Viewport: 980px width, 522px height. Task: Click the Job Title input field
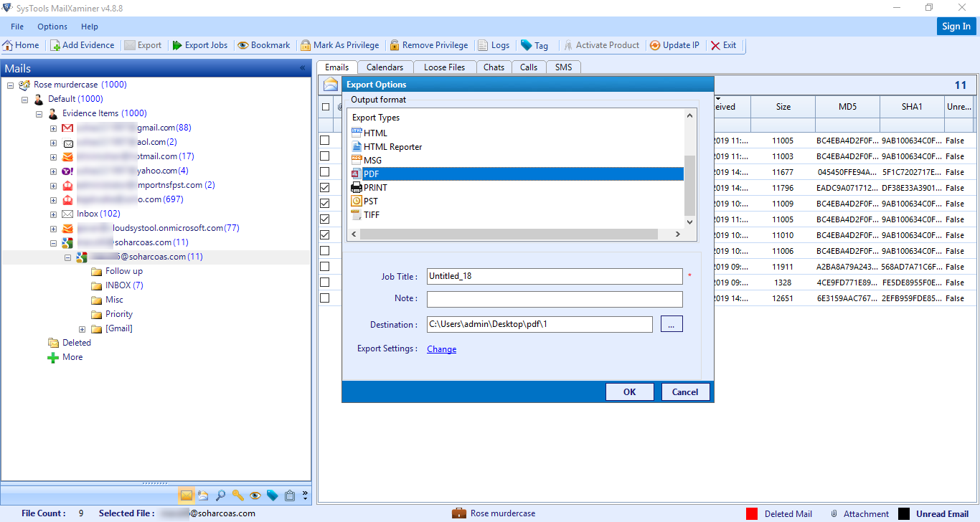tap(555, 276)
